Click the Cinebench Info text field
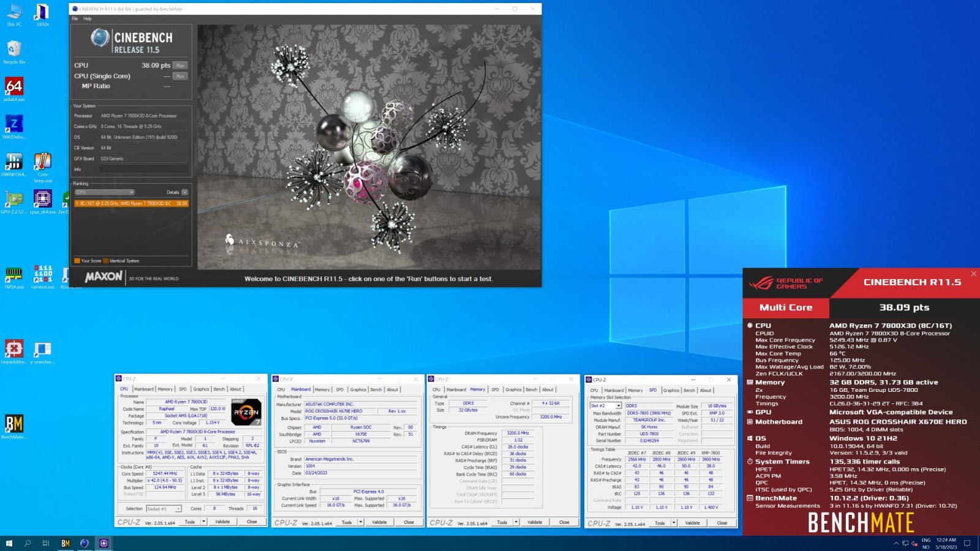 pos(143,169)
